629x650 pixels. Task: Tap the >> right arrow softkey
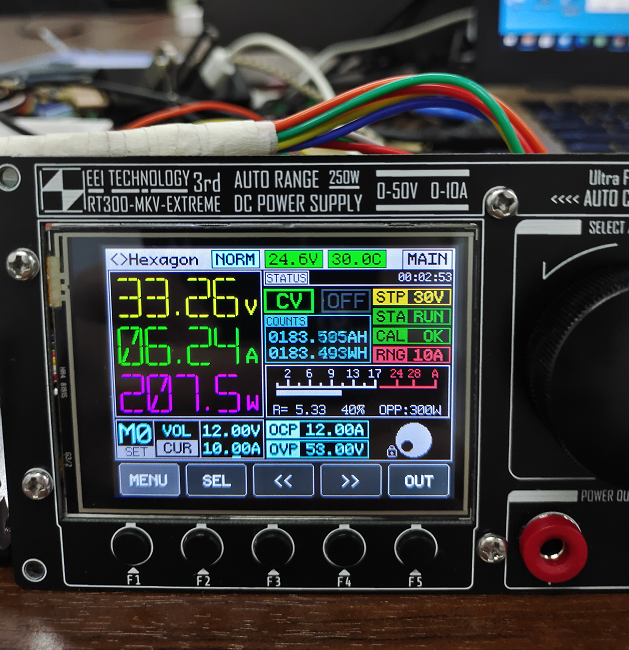point(351,480)
